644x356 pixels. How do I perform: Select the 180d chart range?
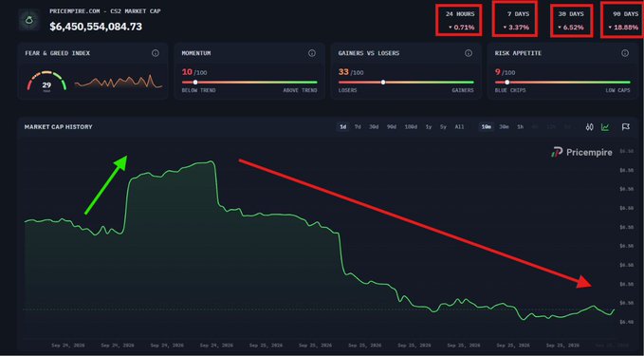(x=411, y=127)
